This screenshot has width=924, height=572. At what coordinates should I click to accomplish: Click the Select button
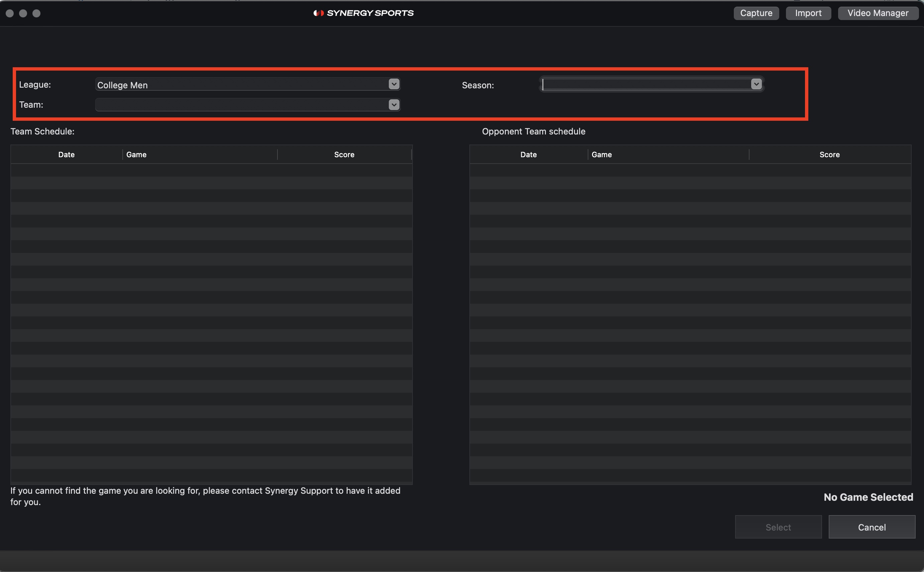pyautogui.click(x=778, y=527)
